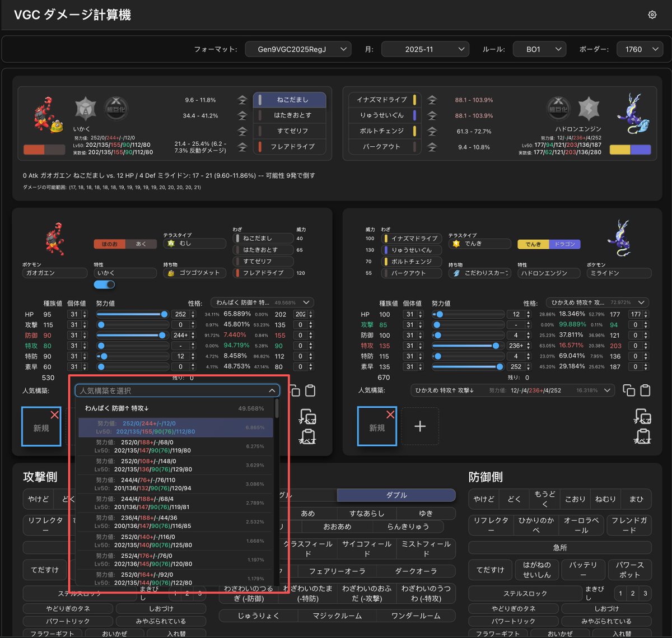
Task: Enable すなあらし weather
Action: [x=367, y=513]
